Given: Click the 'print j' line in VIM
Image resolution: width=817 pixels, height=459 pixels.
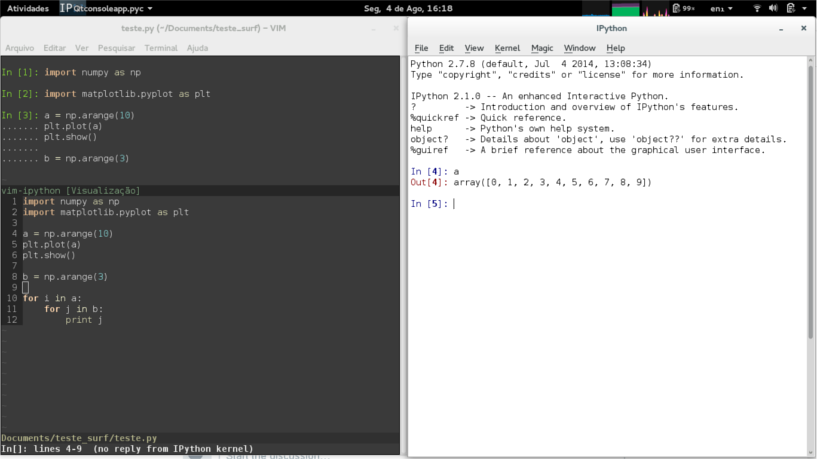Looking at the screenshot, I should [x=84, y=320].
